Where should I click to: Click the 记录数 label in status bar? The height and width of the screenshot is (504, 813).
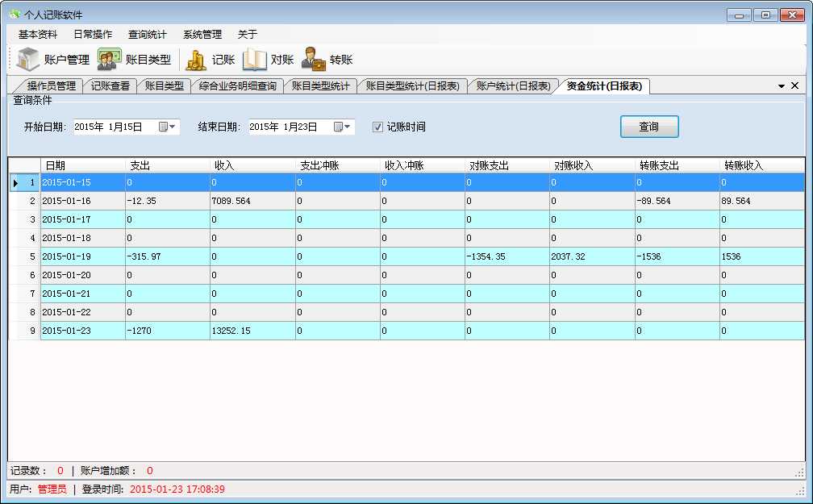click(x=28, y=471)
